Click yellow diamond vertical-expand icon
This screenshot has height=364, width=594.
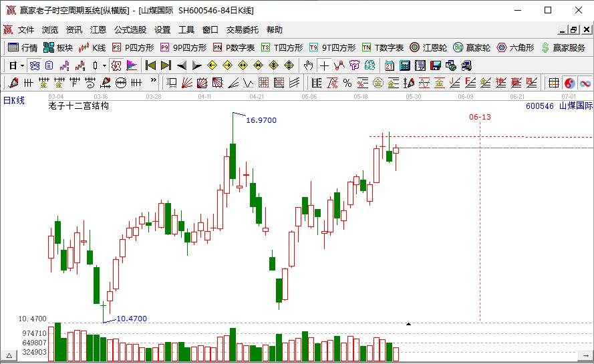[289, 65]
